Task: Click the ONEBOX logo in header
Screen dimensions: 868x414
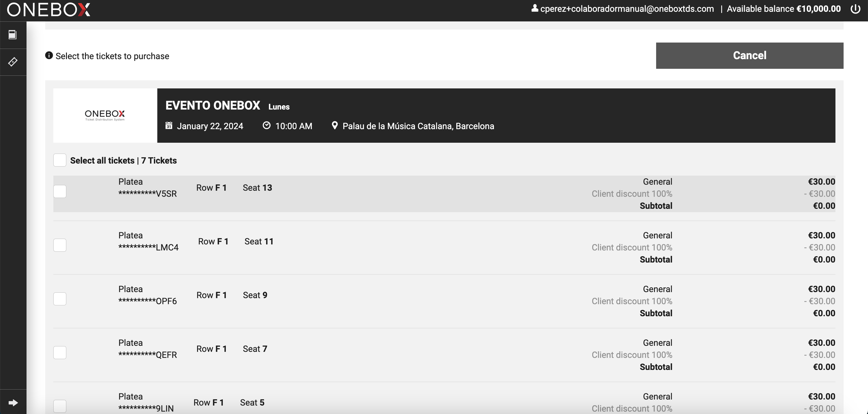Action: (49, 9)
